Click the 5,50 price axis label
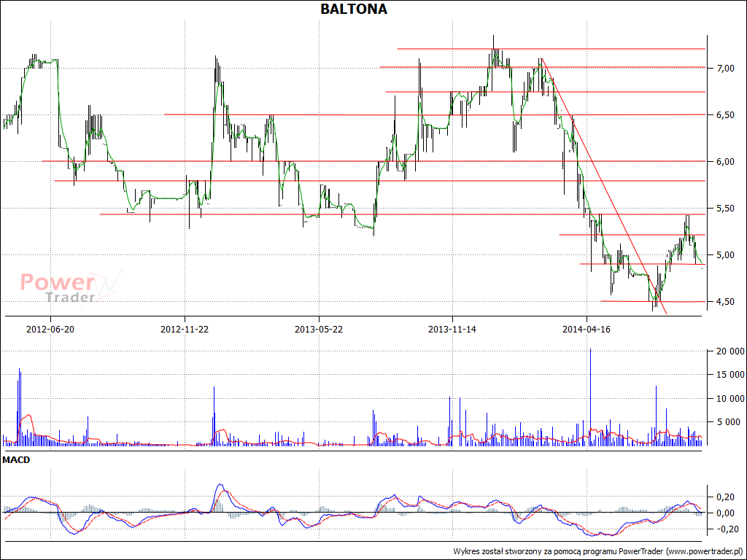The height and width of the screenshot is (560, 747). [x=726, y=209]
